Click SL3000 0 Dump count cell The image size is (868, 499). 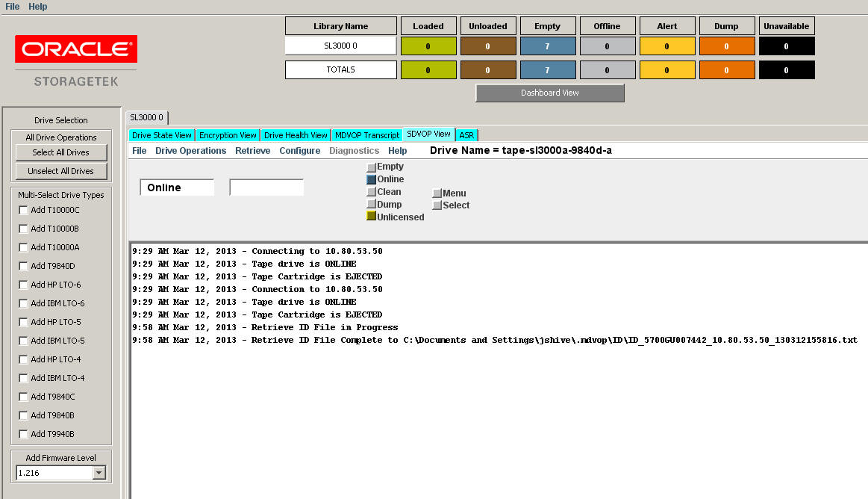727,46
